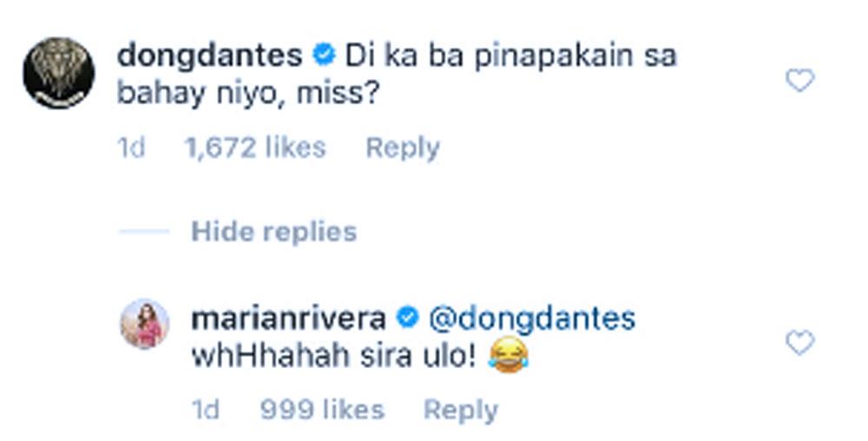The height and width of the screenshot is (441, 868).
Task: Click the 1d timestamp under marianrivera's reply
Action: coord(206,411)
